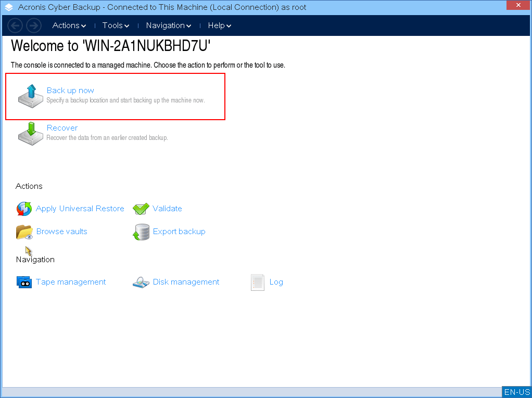Click the Validate checkmark icon
The height and width of the screenshot is (398, 532).
click(x=141, y=209)
